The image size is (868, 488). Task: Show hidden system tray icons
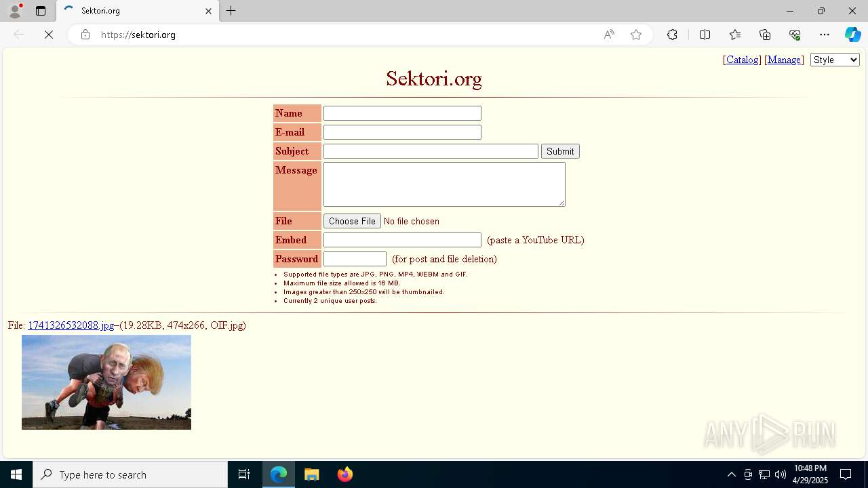pyautogui.click(x=731, y=474)
